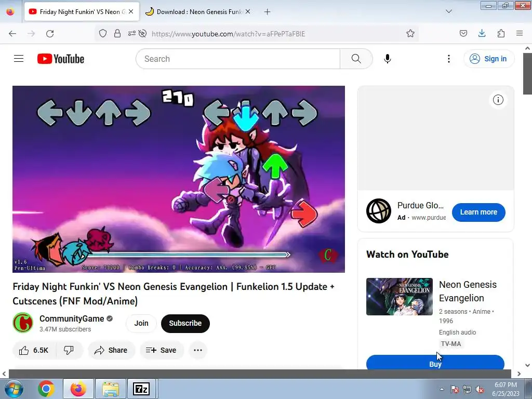This screenshot has width=532, height=399.
Task: Click the forward navigation arrow
Action: (x=31, y=34)
